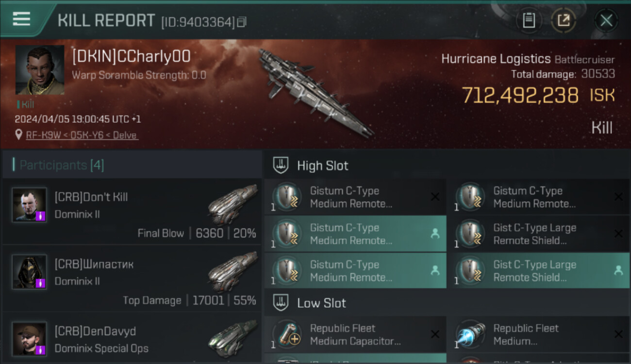Click Don't Kill's Dominix II ship icon
This screenshot has width=631, height=364.
pos(233,203)
